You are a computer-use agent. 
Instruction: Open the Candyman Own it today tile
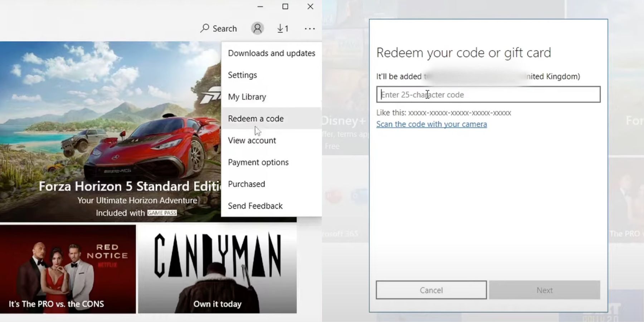218,269
